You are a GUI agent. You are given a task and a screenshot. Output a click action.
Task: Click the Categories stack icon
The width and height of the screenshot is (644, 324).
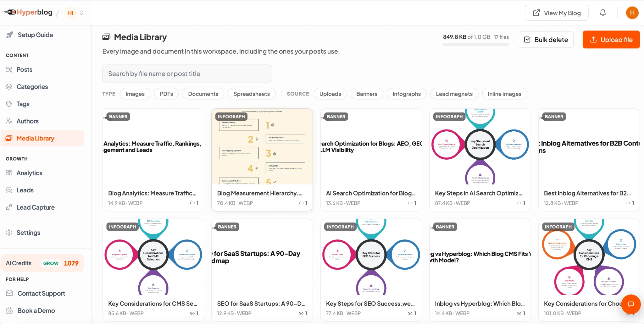[9, 87]
